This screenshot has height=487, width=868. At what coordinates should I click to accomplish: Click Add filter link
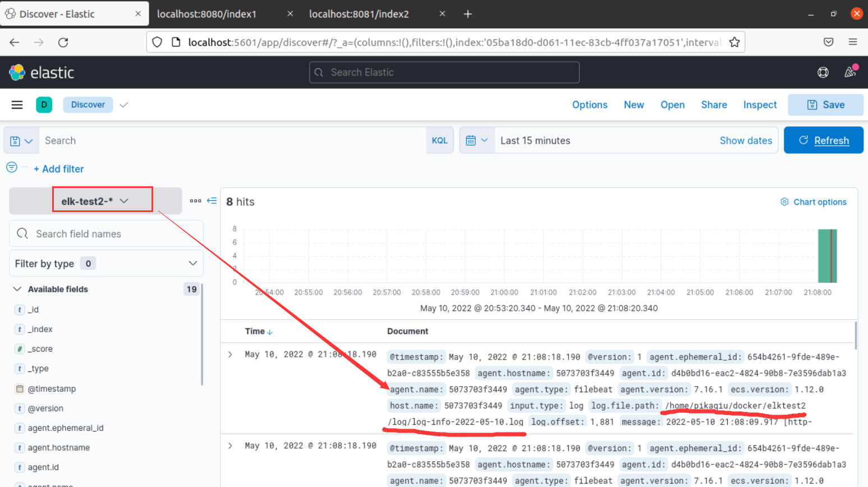coord(59,169)
